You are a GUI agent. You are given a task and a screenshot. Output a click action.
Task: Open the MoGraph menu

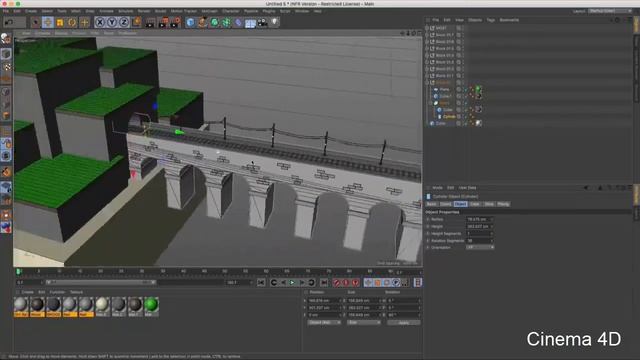point(209,11)
